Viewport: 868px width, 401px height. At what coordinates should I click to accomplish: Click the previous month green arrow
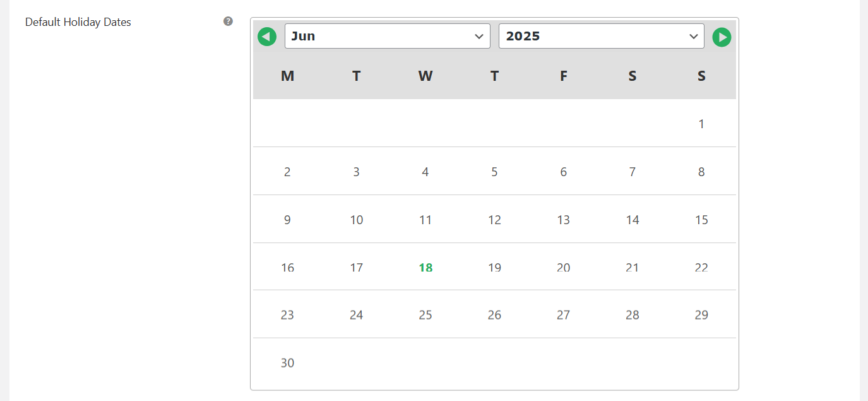(x=267, y=37)
